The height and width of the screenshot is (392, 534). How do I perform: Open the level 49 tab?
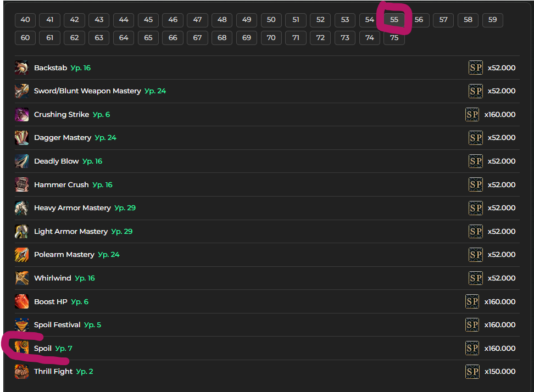247,20
